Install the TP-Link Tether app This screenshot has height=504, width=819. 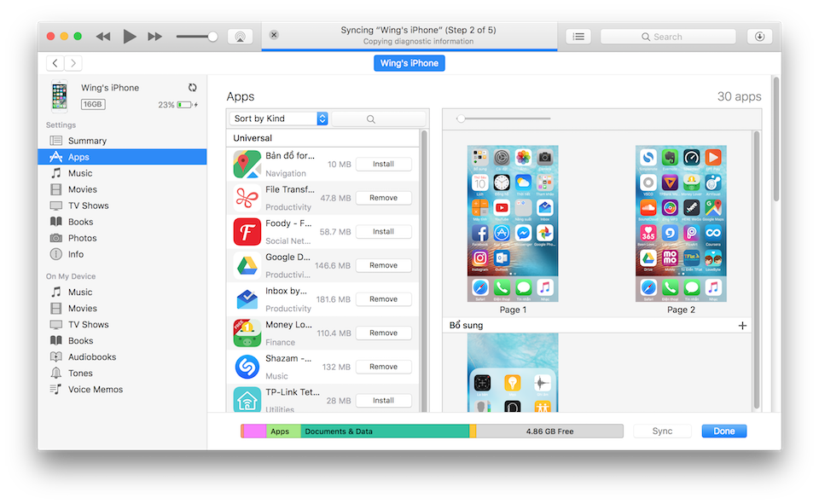pyautogui.click(x=383, y=401)
